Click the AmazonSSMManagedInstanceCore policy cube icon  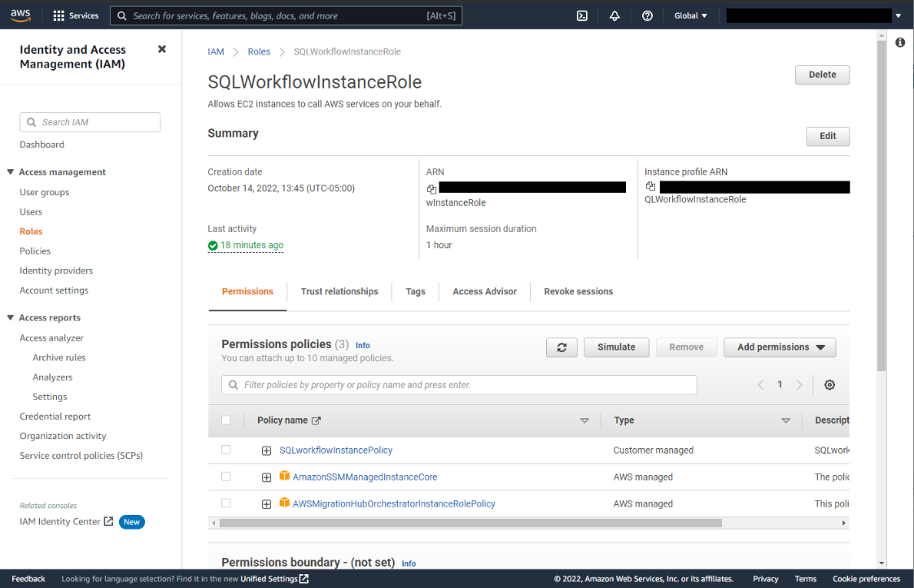(x=285, y=476)
